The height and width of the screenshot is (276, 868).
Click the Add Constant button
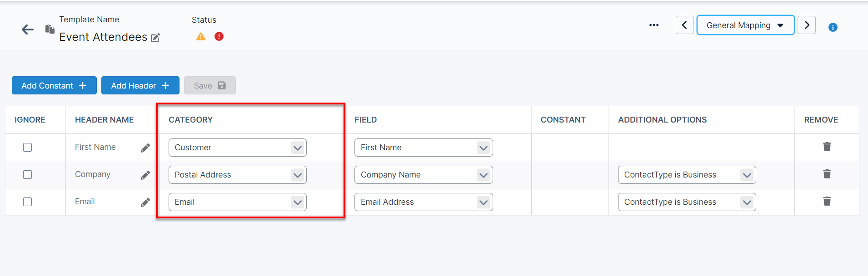tap(54, 86)
